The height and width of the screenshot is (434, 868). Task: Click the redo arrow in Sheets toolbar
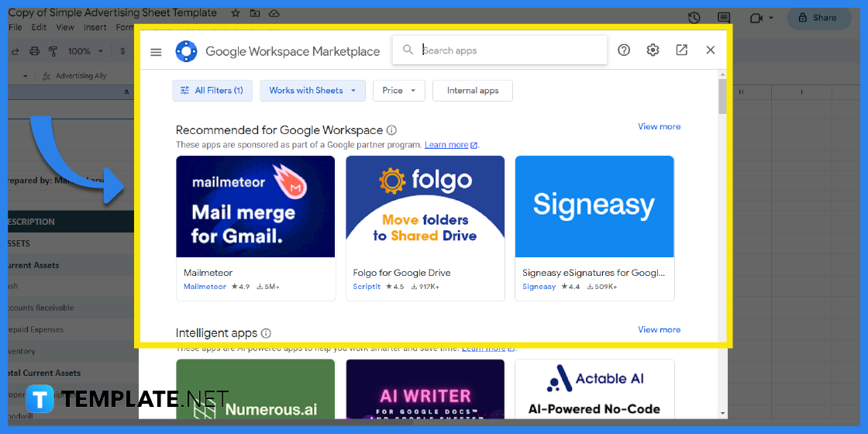(x=15, y=51)
